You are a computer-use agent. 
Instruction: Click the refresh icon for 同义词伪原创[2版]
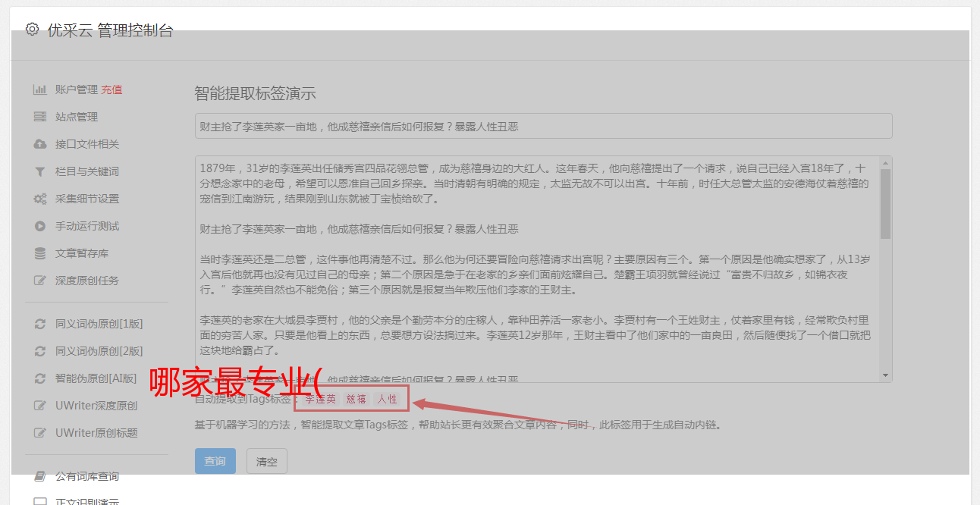pos(40,351)
